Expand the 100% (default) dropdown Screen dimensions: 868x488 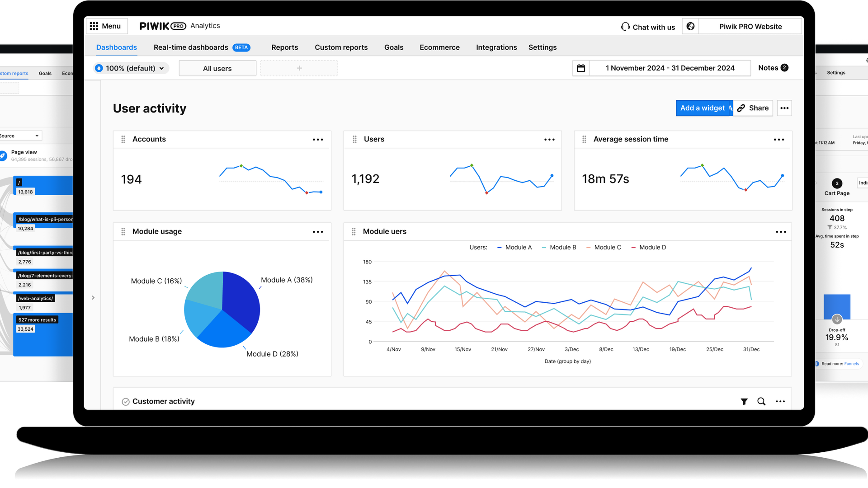click(162, 68)
